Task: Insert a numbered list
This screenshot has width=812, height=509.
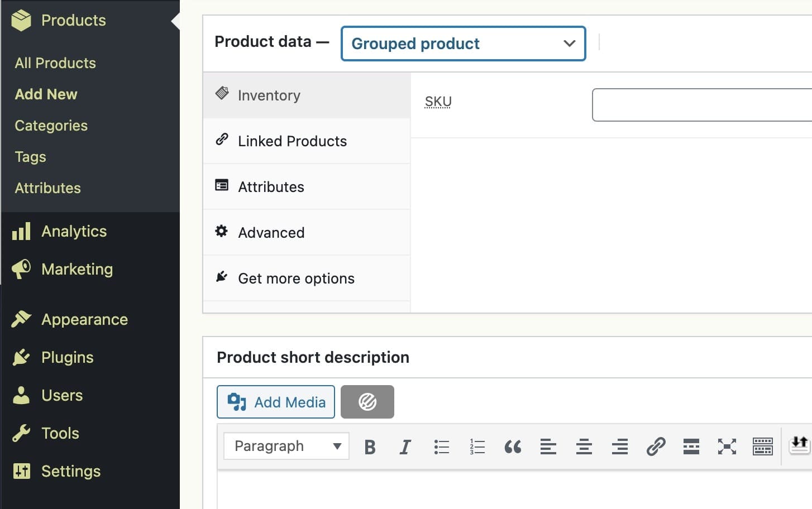Action: pyautogui.click(x=477, y=447)
